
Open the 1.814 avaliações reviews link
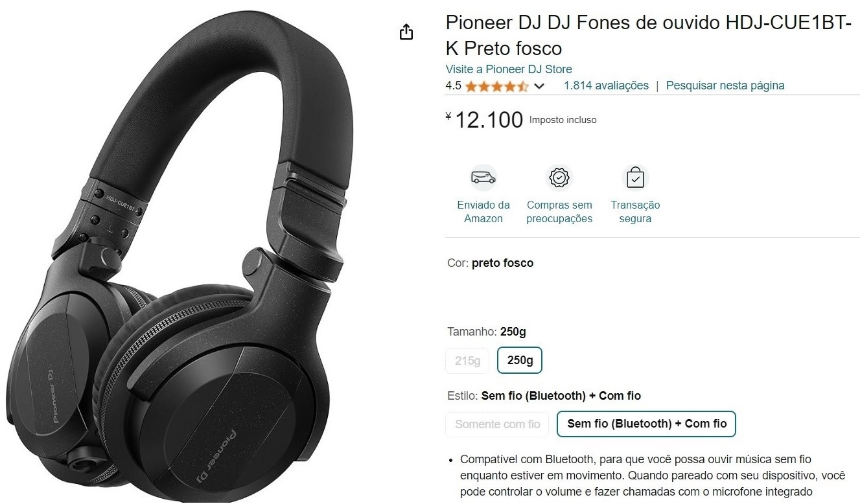point(606,86)
